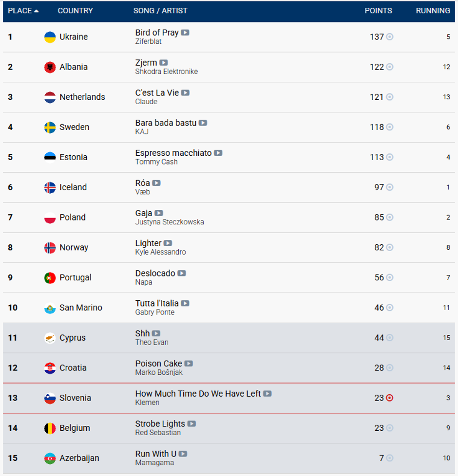Toggle points detail for Iceland's 97
The height and width of the screenshot is (476, 458).
(x=390, y=187)
